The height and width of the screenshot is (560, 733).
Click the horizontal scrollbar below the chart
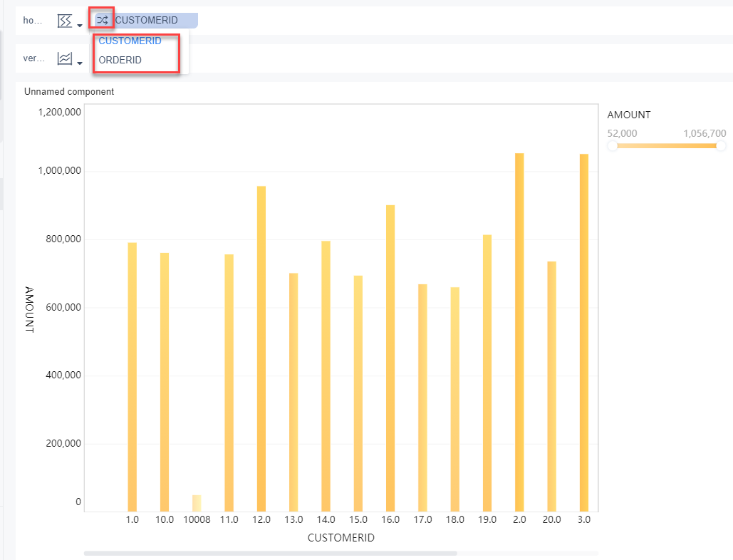(x=270, y=554)
